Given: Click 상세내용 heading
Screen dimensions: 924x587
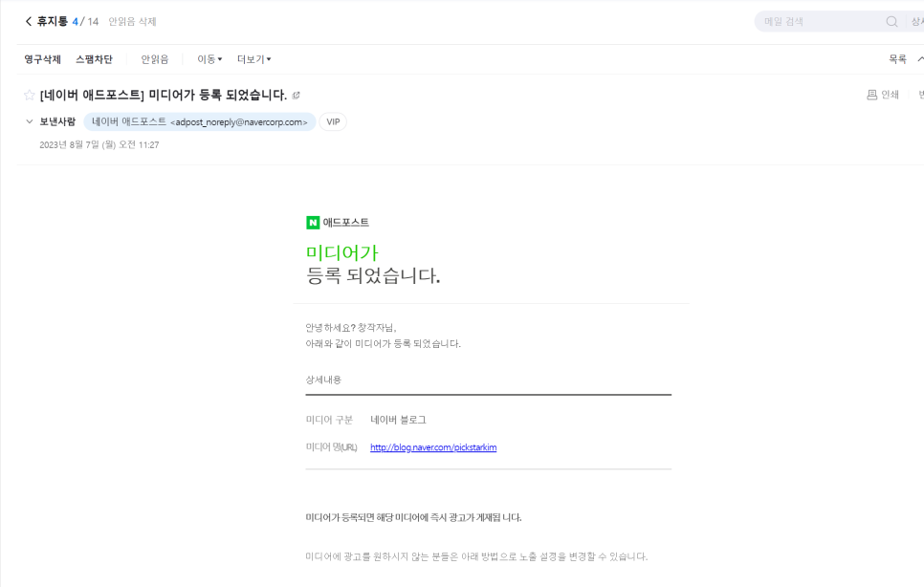Looking at the screenshot, I should (323, 380).
